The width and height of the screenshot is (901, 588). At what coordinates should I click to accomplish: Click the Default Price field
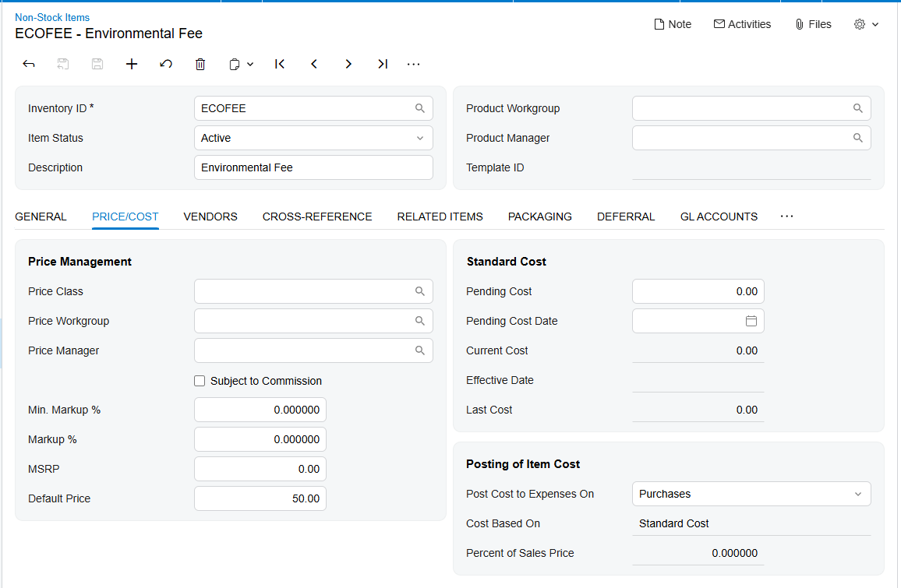tap(260, 498)
